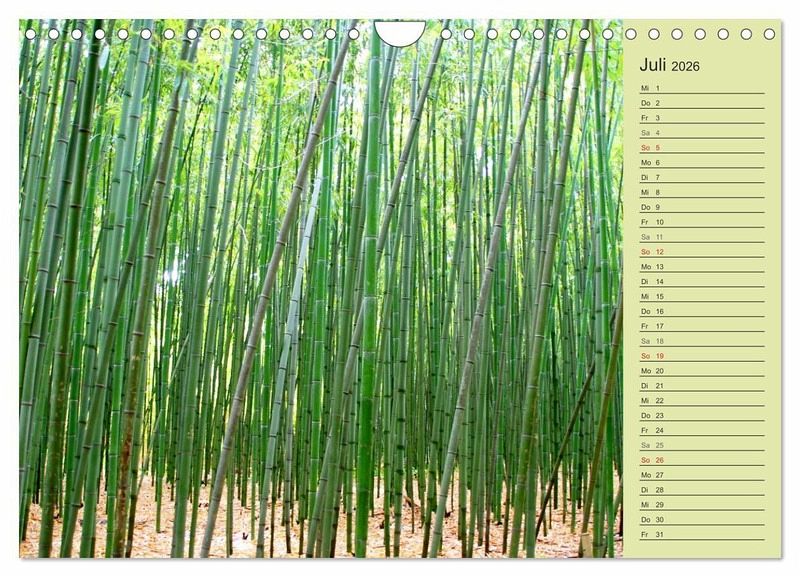The height and width of the screenshot is (577, 800).
Task: Select the Do 23 date row
Action: pyautogui.click(x=701, y=415)
